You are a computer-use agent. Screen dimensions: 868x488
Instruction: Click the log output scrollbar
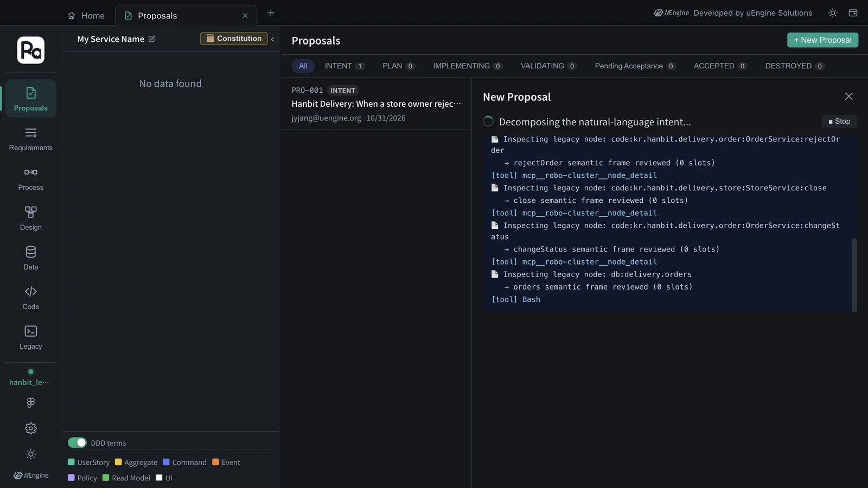[x=854, y=275]
